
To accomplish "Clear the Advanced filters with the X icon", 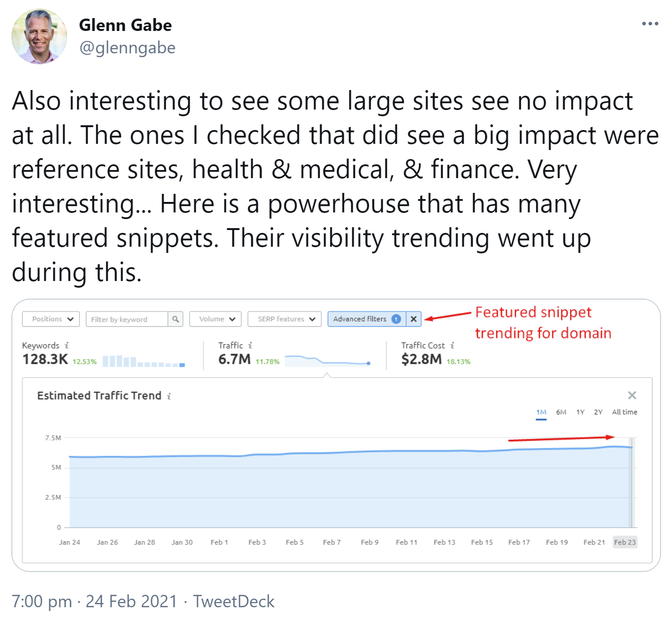I will click(413, 319).
